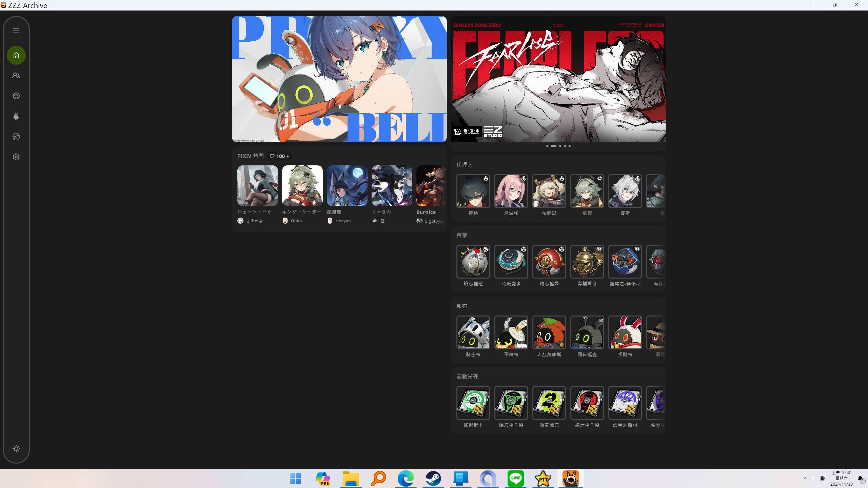Show hidden system tray icons chevron
The width and height of the screenshot is (868, 488).
[805, 479]
